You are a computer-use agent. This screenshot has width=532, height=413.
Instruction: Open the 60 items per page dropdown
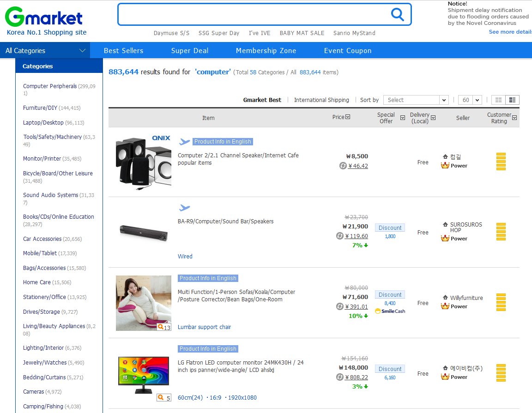click(x=470, y=100)
